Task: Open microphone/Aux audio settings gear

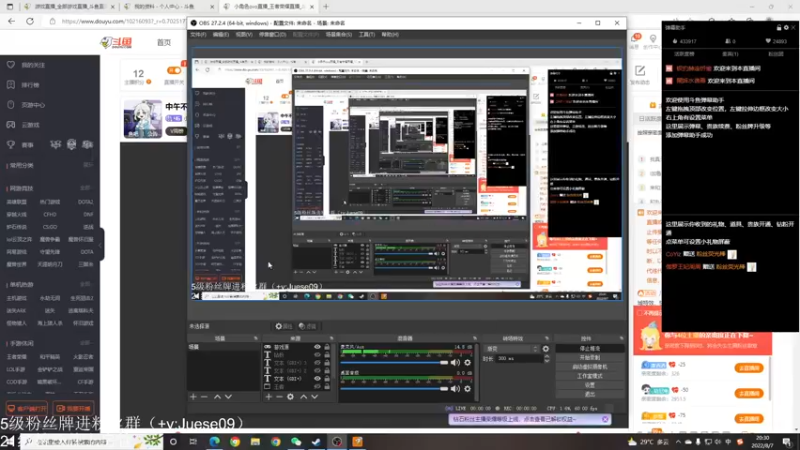Action: coord(467,362)
